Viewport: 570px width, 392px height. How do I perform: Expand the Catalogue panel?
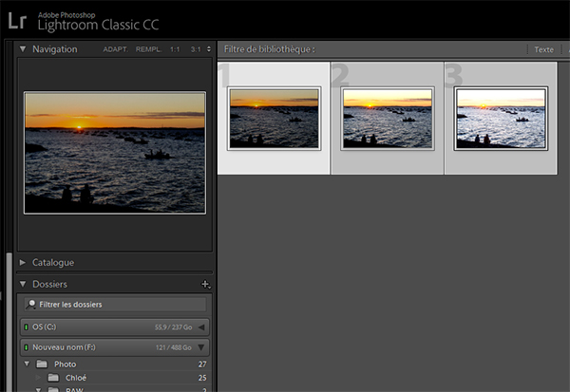pyautogui.click(x=23, y=262)
